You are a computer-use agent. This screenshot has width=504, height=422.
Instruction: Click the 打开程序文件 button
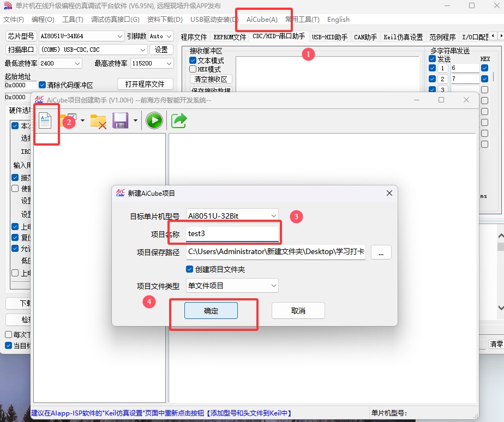pyautogui.click(x=145, y=84)
